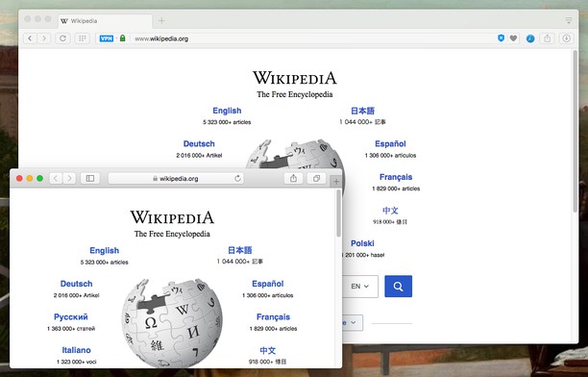Click the heart bookmark icon
Viewport: 588px width, 377px height.
click(x=513, y=38)
